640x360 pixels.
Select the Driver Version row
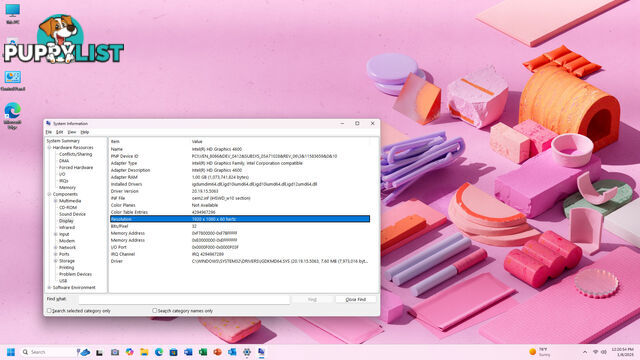(x=240, y=191)
